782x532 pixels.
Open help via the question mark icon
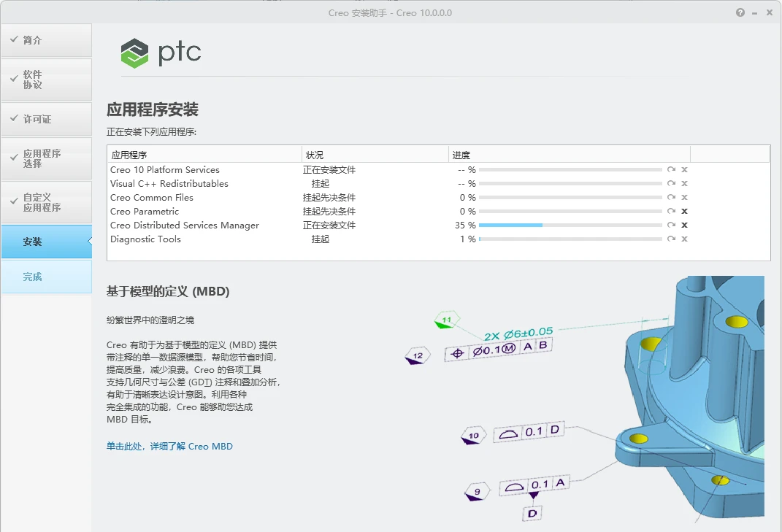click(x=740, y=12)
